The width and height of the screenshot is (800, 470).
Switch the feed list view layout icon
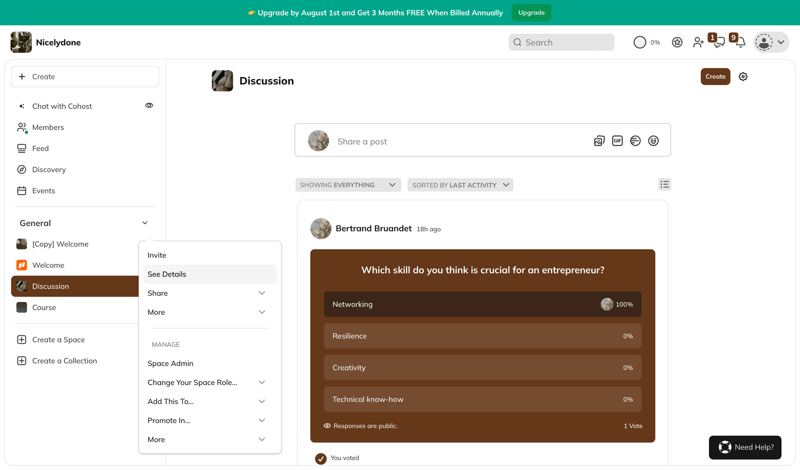[x=664, y=185]
